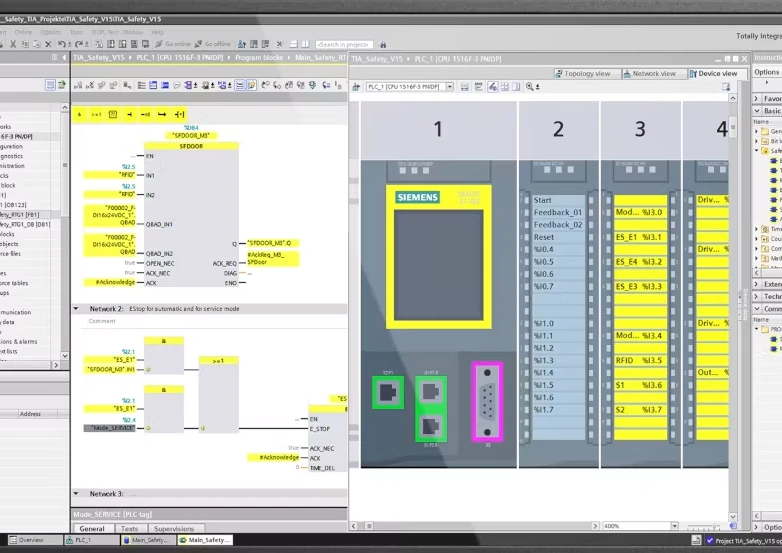
Task: Collapse the Basic instructions section
Action: click(757, 111)
